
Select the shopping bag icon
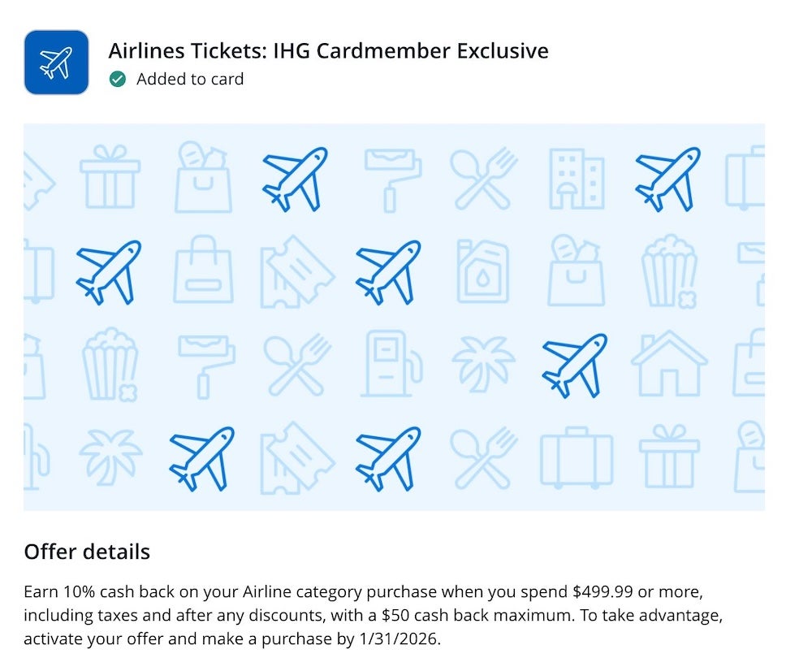click(203, 272)
